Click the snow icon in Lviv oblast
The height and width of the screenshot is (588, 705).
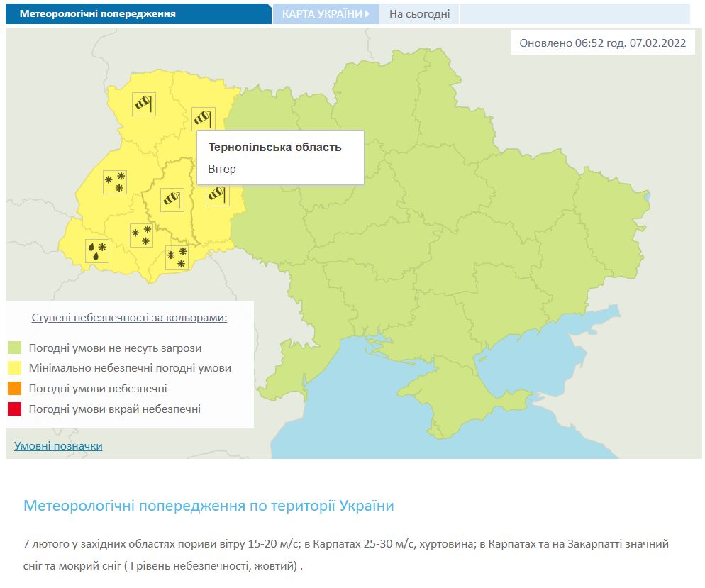coord(114,182)
